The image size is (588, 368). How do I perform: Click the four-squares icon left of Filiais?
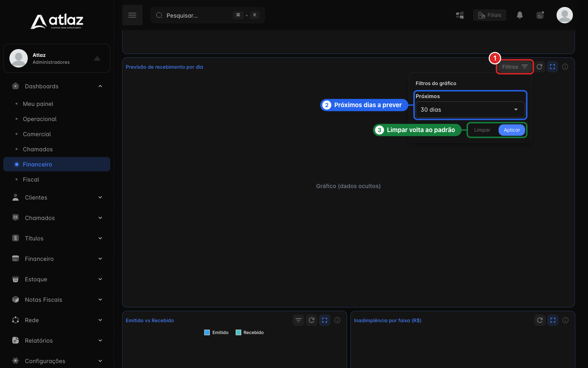[x=460, y=15]
